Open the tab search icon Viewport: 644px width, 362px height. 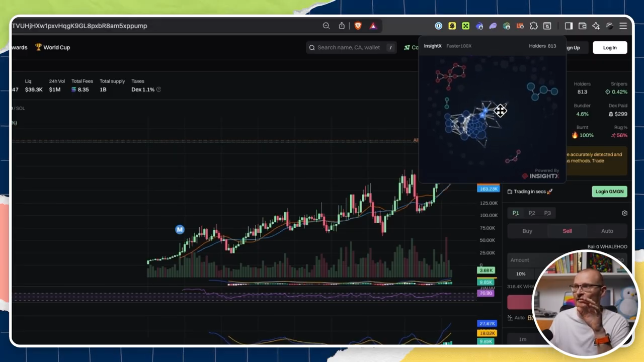click(547, 26)
